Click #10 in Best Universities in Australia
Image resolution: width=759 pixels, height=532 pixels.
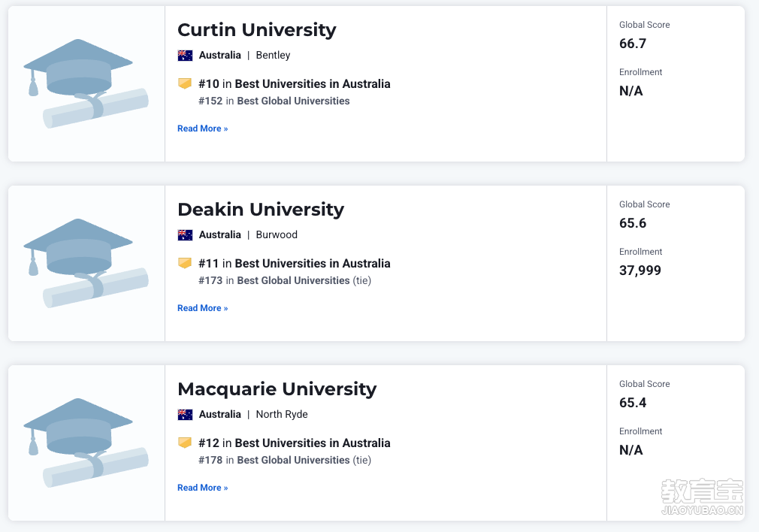tap(295, 83)
